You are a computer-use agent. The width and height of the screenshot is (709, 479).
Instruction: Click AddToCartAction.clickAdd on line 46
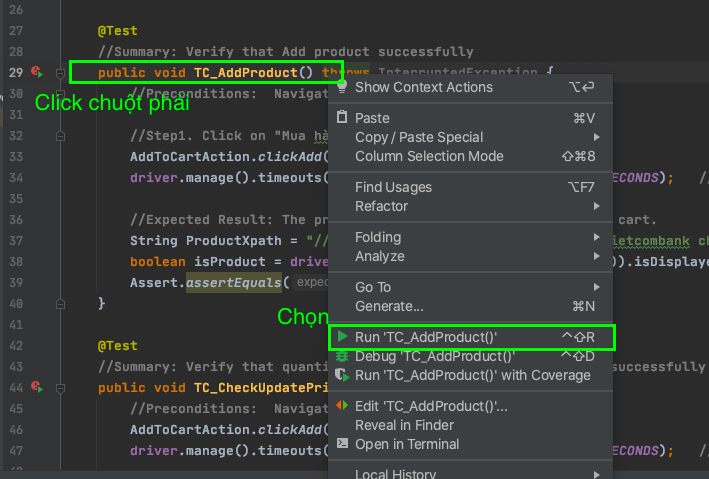pos(226,430)
